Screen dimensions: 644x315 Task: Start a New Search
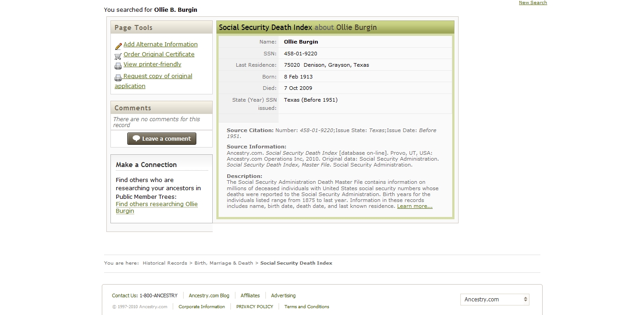pyautogui.click(x=533, y=3)
